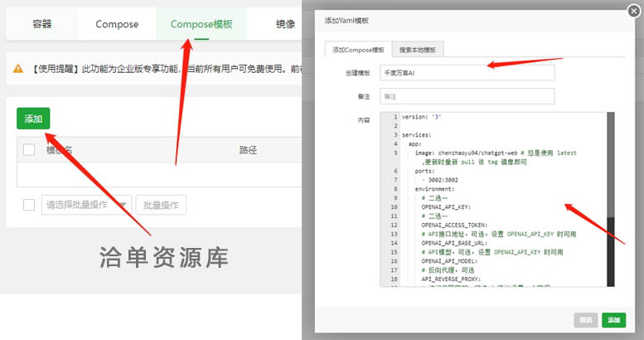This screenshot has width=644, height=340.
Task: Click the 路径 column header
Action: tap(248, 150)
